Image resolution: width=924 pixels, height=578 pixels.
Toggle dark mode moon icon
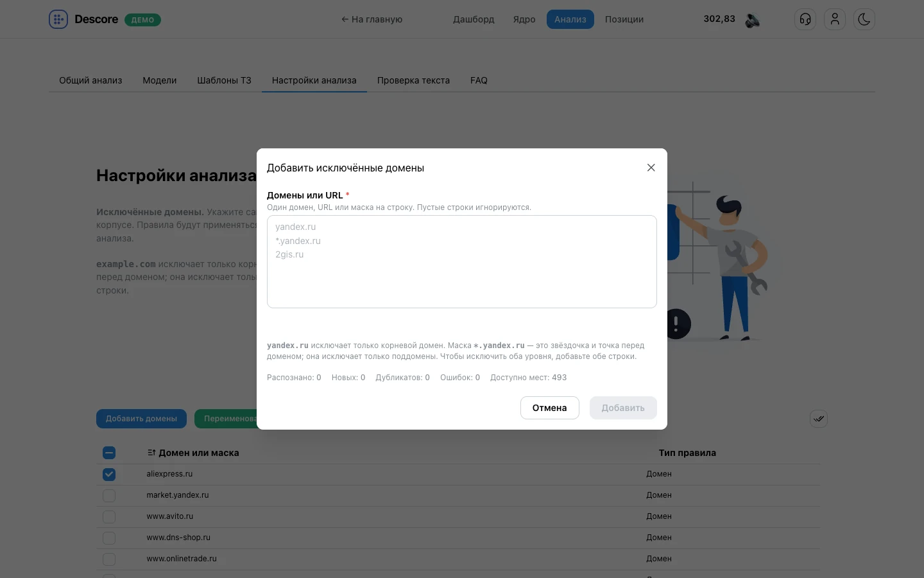[x=864, y=19]
